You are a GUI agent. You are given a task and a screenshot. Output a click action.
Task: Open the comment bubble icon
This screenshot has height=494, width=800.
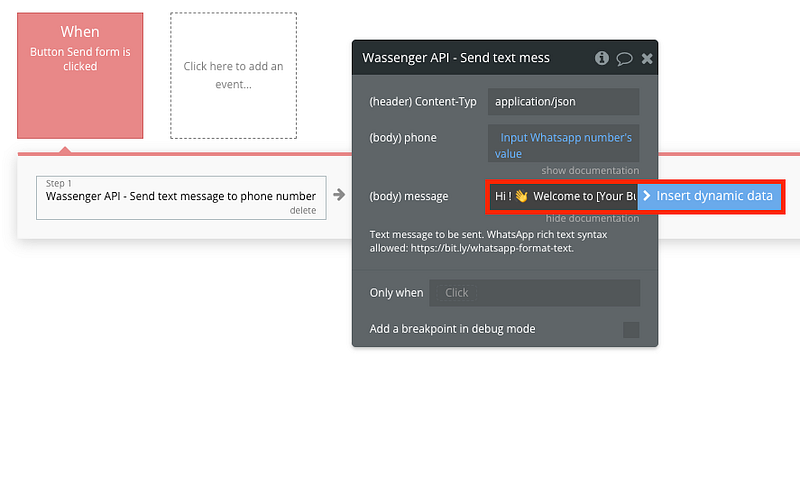(x=624, y=58)
